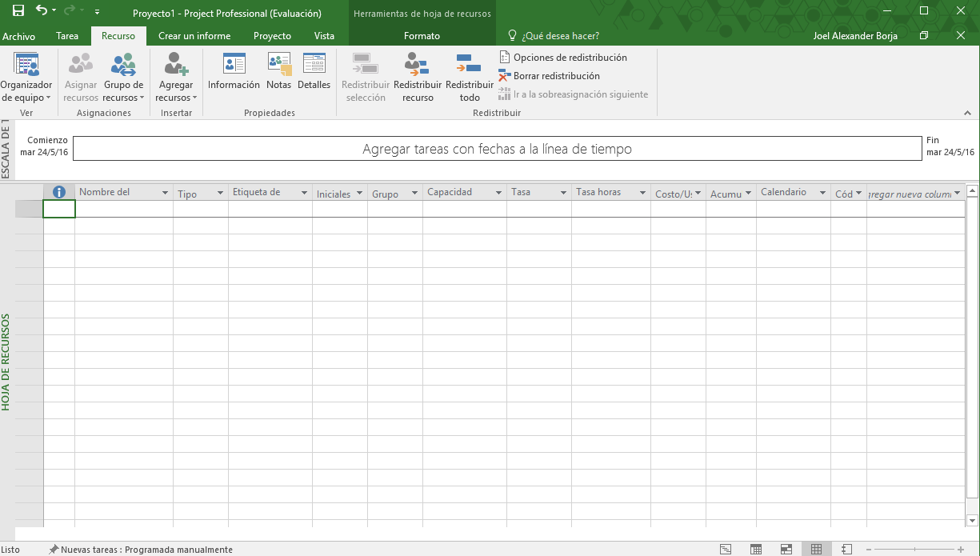The width and height of the screenshot is (980, 556).
Task: Switch to the Vista ribbon tab
Action: click(324, 36)
